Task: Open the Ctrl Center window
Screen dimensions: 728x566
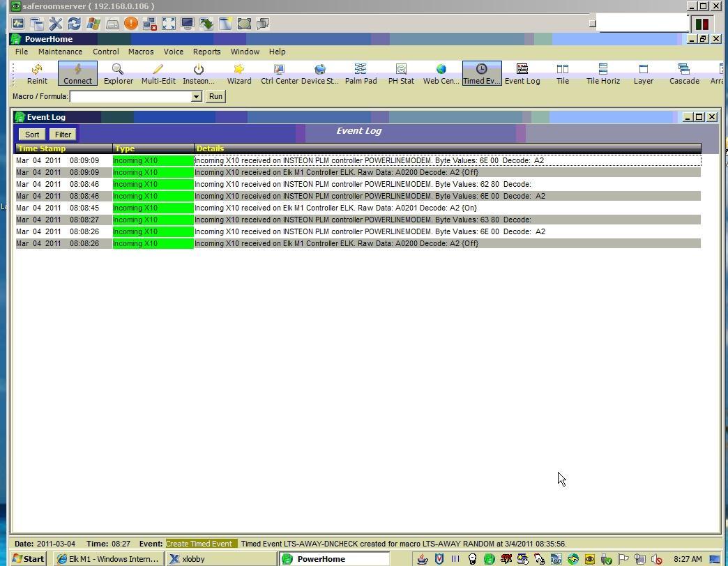Action: point(280,74)
